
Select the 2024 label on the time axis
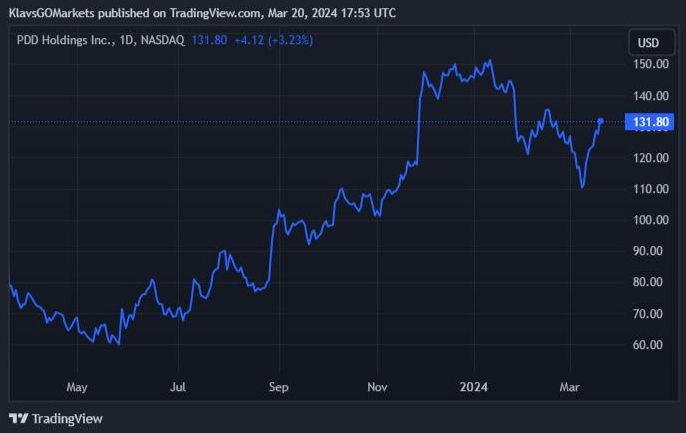pyautogui.click(x=474, y=385)
